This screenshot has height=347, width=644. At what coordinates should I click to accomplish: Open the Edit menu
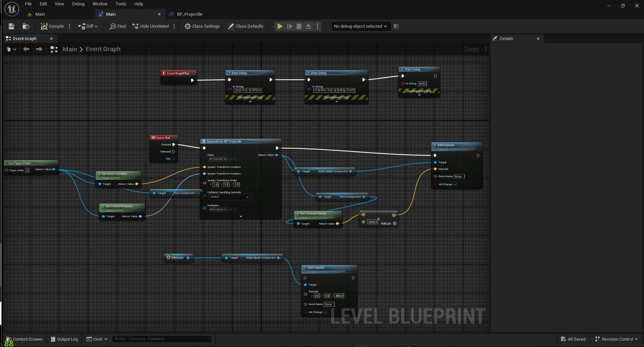pyautogui.click(x=43, y=4)
